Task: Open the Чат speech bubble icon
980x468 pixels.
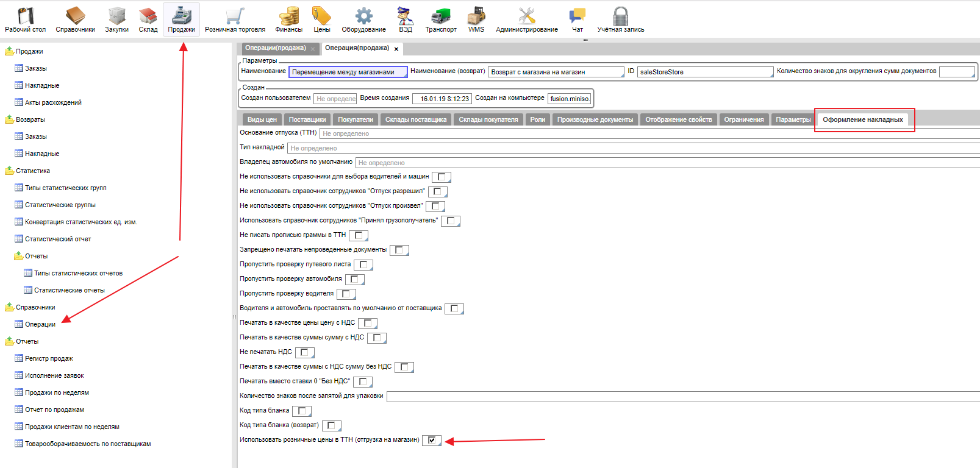Action: 577,19
